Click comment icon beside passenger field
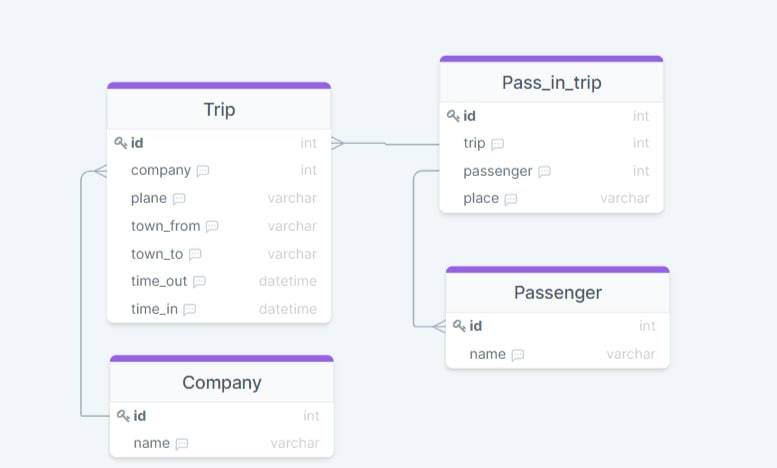 544,172
